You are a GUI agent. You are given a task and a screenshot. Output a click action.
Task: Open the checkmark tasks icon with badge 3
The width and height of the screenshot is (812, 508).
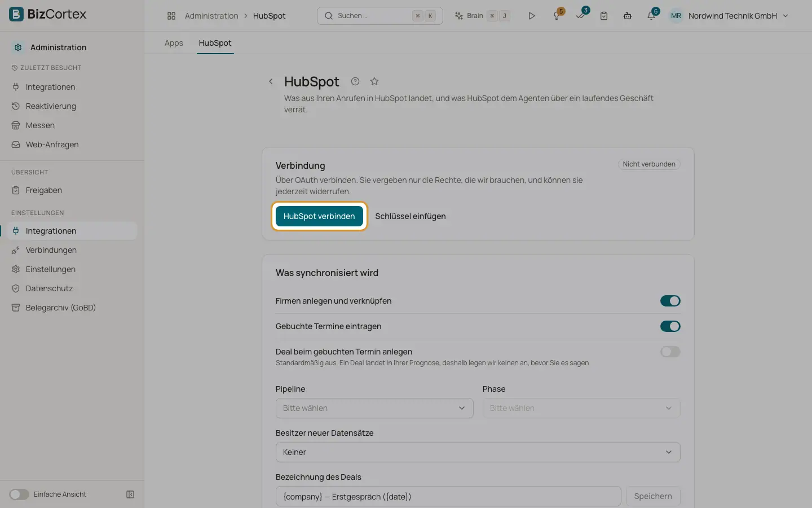581,15
